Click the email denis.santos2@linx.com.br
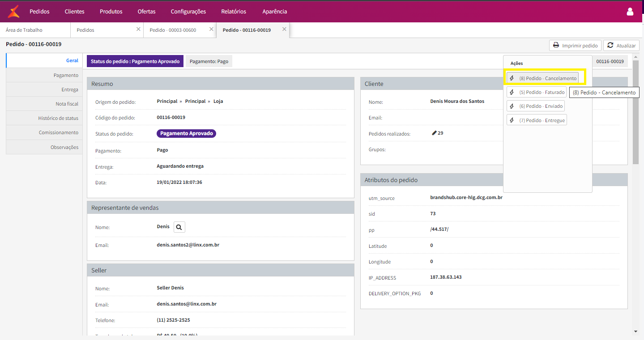The height and width of the screenshot is (340, 644). [188, 245]
